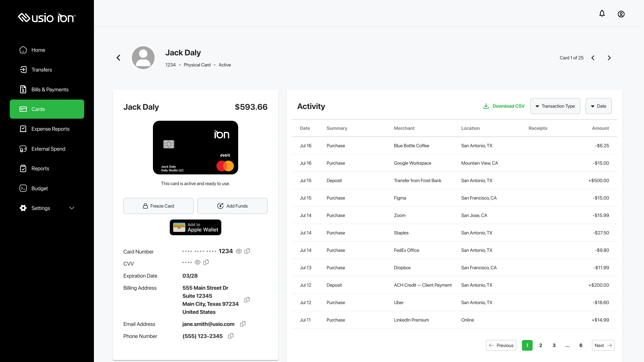This screenshot has height=362, width=644.
Task: Click Date column header
Action: 305,128
